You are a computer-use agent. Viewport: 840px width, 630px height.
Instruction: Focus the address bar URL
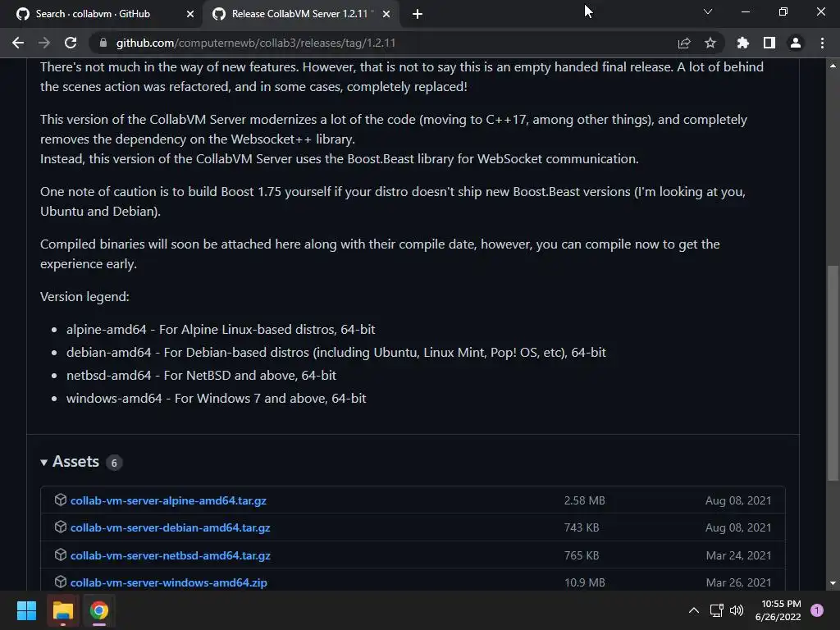coord(256,43)
